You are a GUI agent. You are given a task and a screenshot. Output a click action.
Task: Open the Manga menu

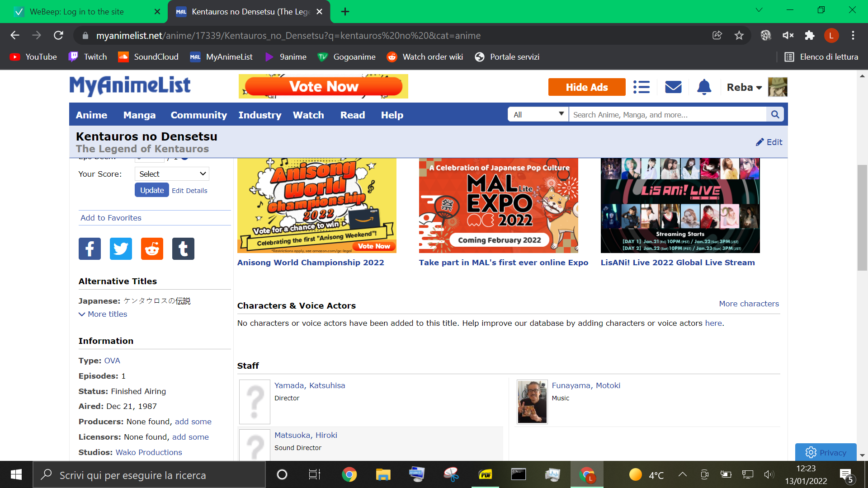139,115
